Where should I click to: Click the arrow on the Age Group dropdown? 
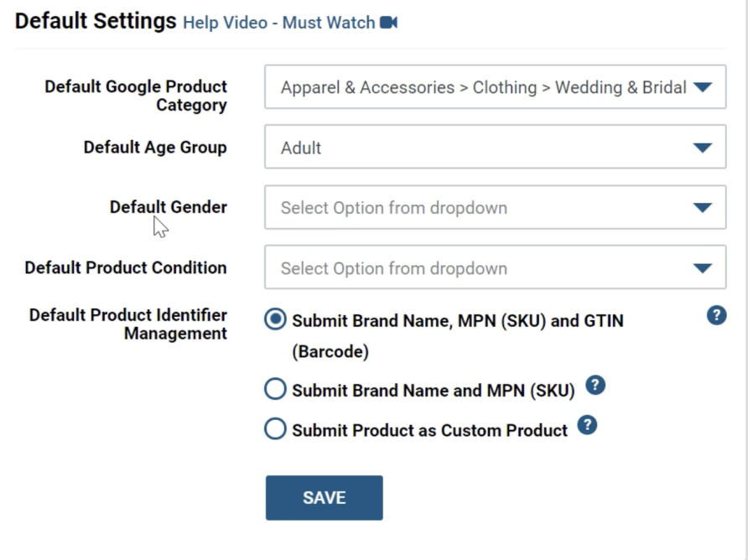coord(703,148)
